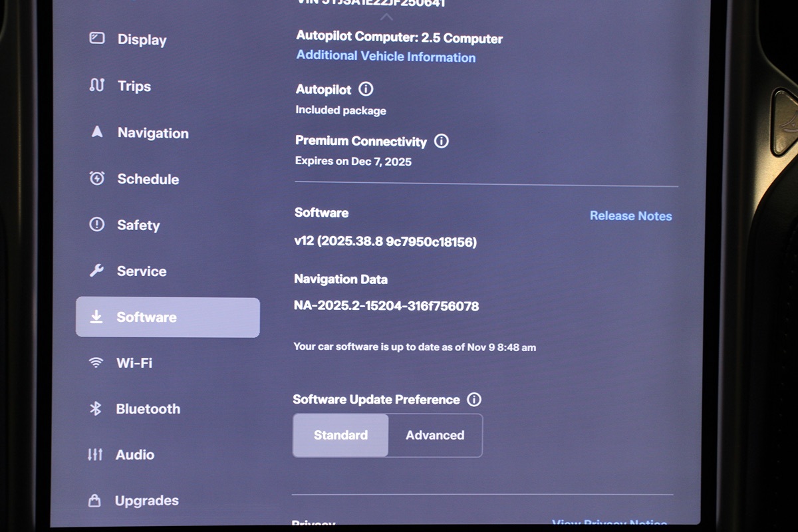This screenshot has width=798, height=532.
Task: Show info about Premium Connectivity
Action: coord(441,141)
